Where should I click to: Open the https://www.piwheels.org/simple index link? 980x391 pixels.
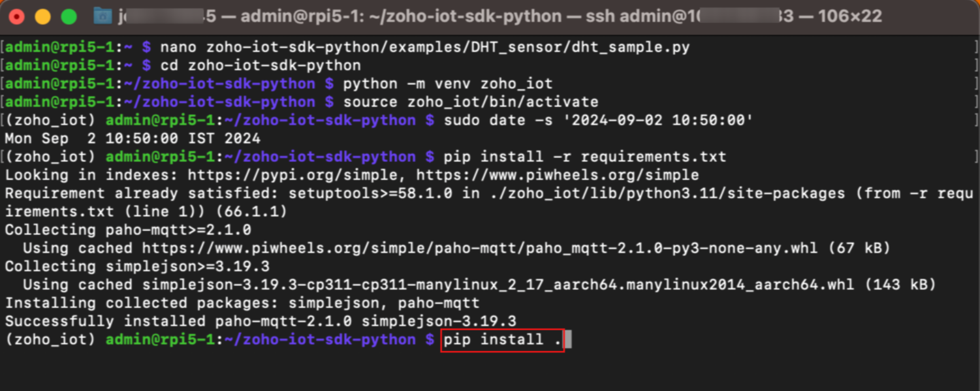point(557,175)
